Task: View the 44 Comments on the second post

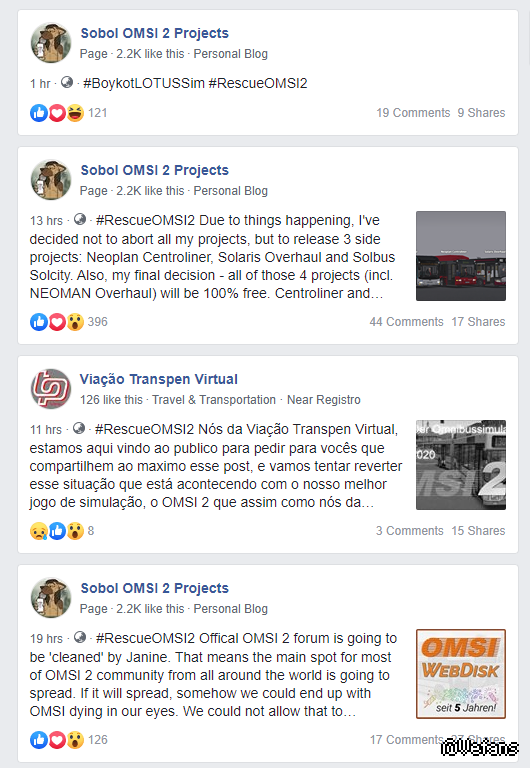Action: pyautogui.click(x=406, y=322)
